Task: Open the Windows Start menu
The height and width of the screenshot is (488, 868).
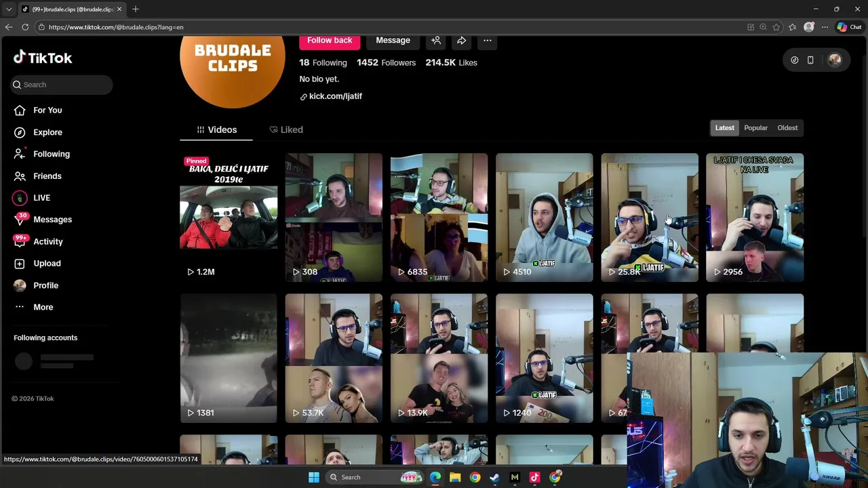Action: [x=314, y=477]
